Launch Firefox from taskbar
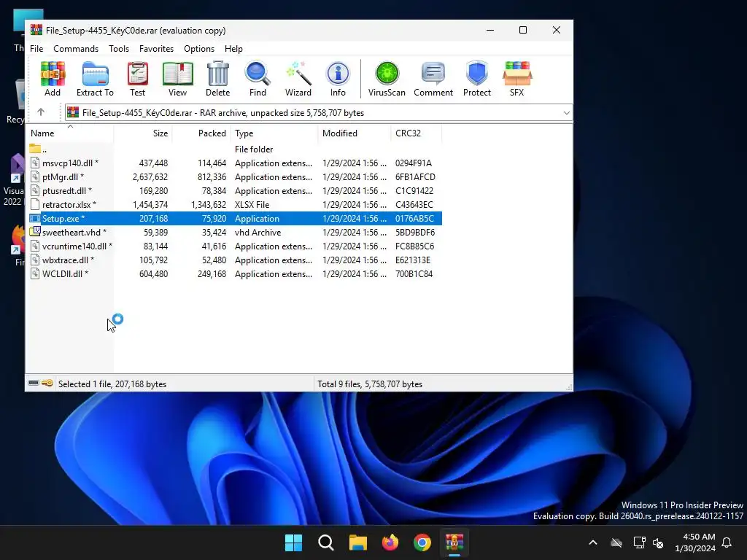 click(x=390, y=542)
